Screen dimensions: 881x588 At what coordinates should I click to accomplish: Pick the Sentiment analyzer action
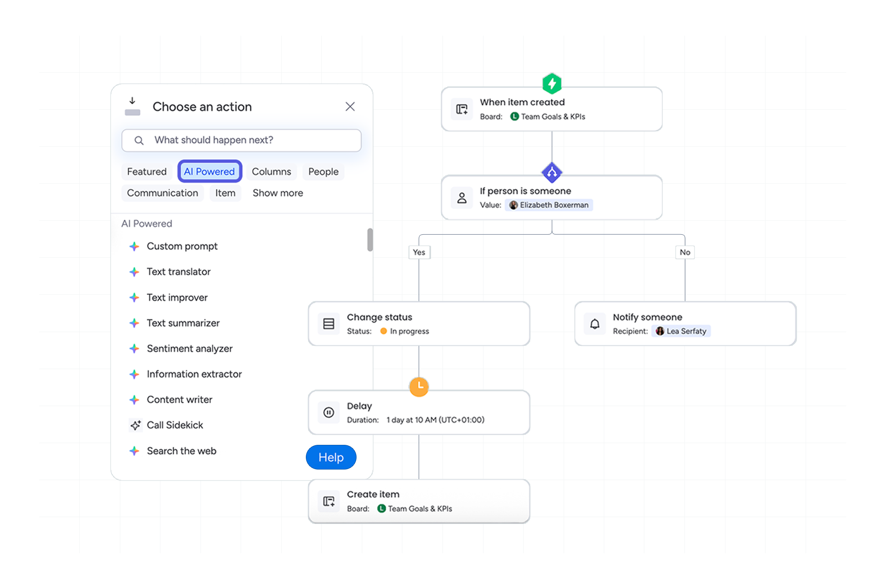(190, 348)
